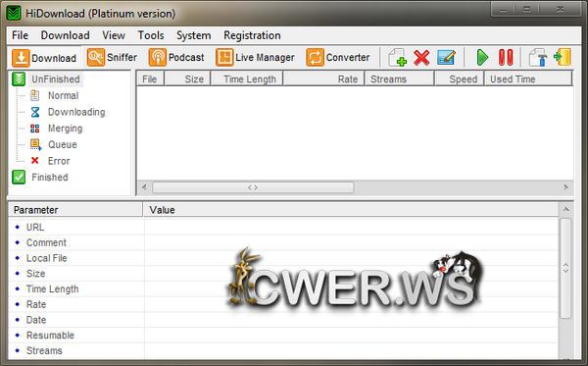
Task: Open the Tools menu
Action: [151, 35]
